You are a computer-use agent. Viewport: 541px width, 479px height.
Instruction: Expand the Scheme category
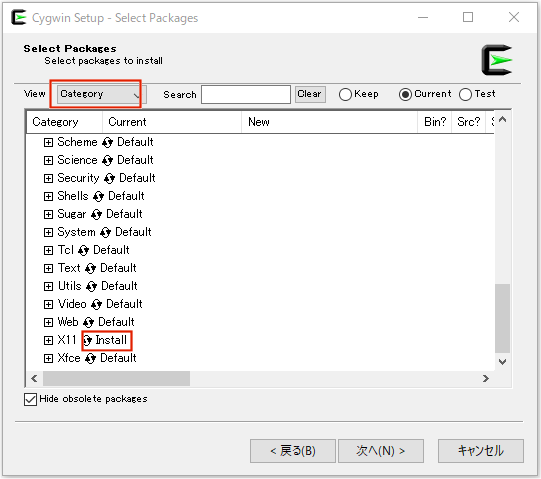[x=48, y=143]
